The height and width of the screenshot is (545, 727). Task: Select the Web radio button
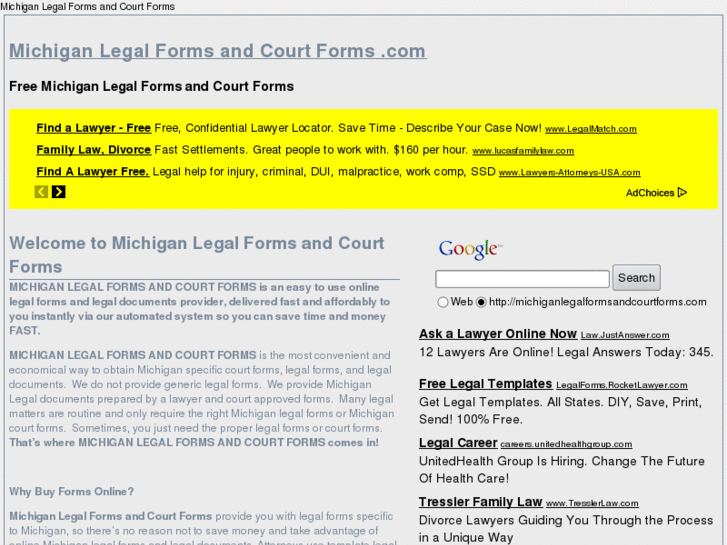click(443, 302)
